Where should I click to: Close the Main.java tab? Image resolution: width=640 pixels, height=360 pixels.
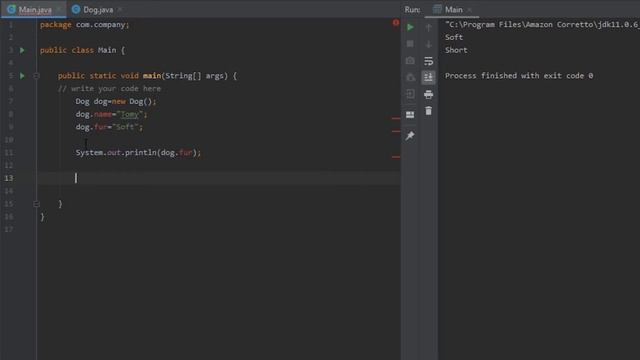[59, 9]
